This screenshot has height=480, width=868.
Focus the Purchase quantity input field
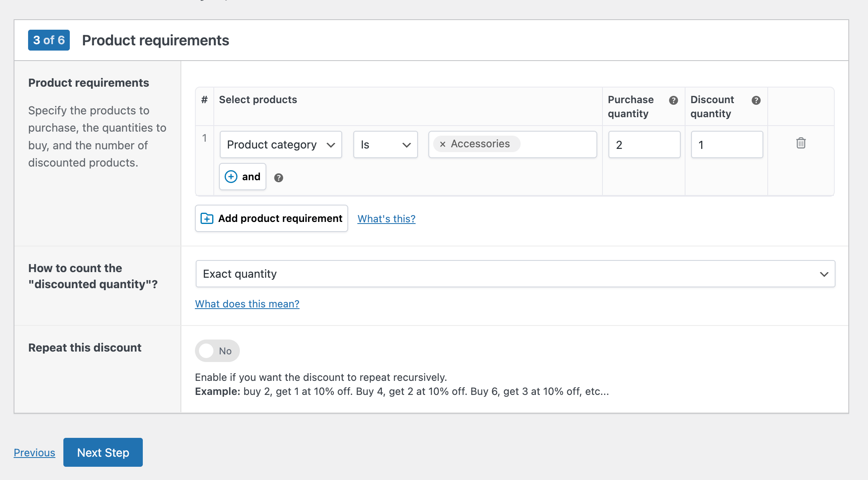tap(644, 144)
